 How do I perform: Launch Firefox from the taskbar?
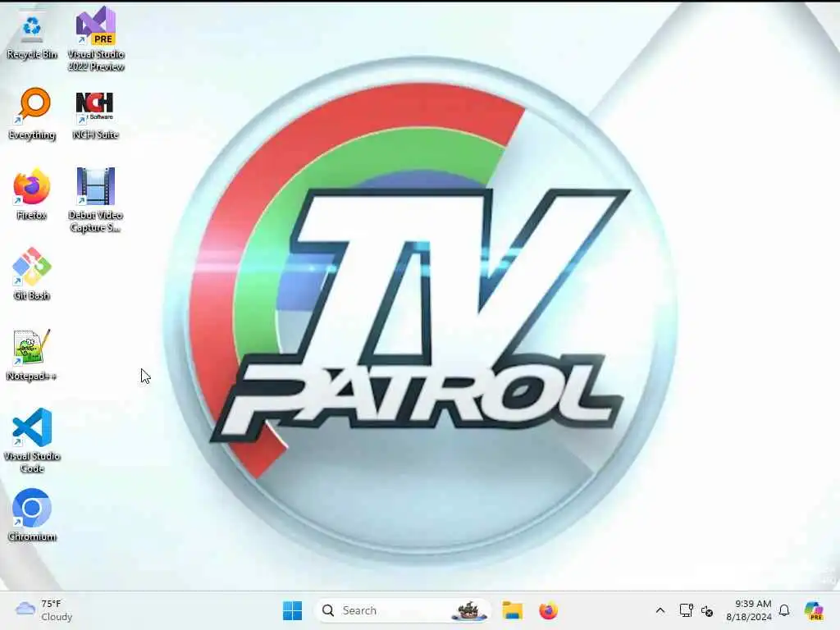click(x=548, y=610)
